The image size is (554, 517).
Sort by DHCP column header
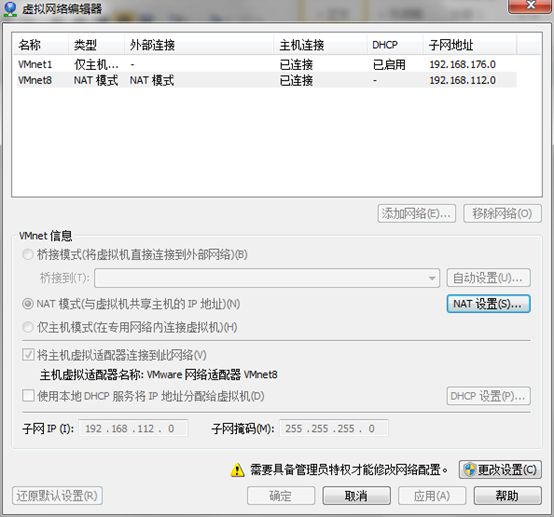click(x=395, y=45)
